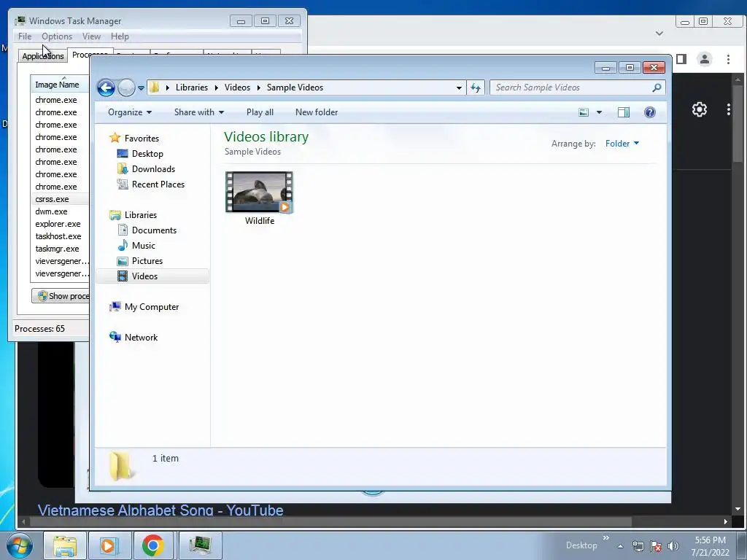Screen dimensions: 747x560
Task: Open Task Manager taskbar icon
Action: (201, 545)
